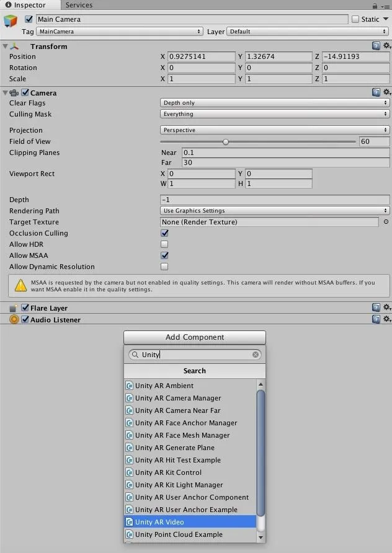Select Unity AR Camera Manager component
Screen dimensions: 392x553
tap(190, 398)
